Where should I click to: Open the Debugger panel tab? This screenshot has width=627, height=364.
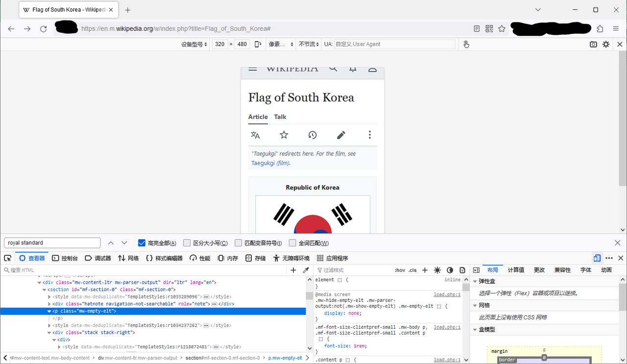click(x=98, y=258)
